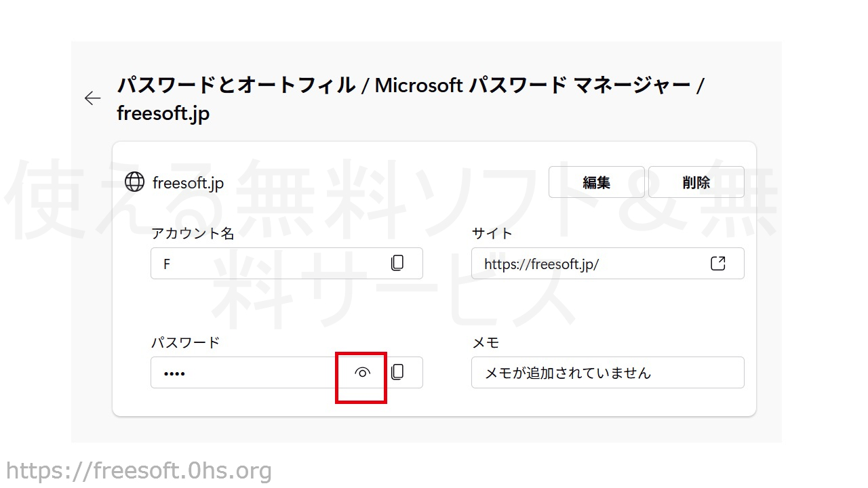Open Microsoft パスワード マネージャー breadcrumb
The image size is (868, 488).
[x=532, y=85]
